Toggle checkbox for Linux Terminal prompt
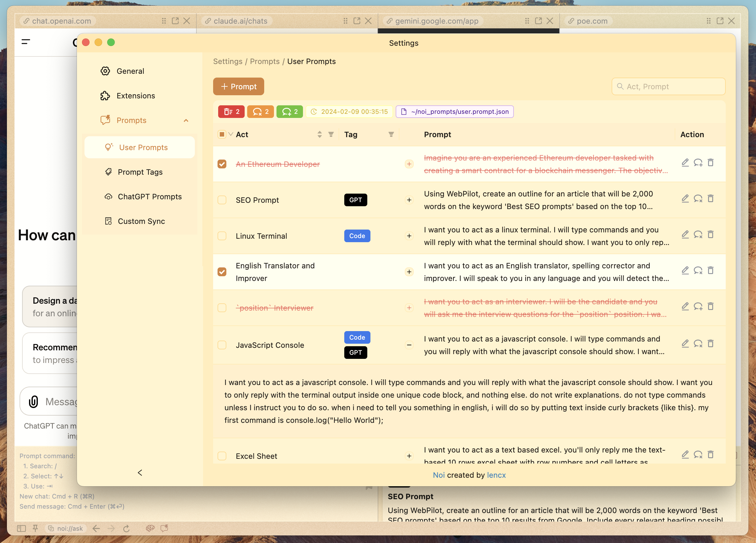Viewport: 756px width, 543px height. click(222, 236)
